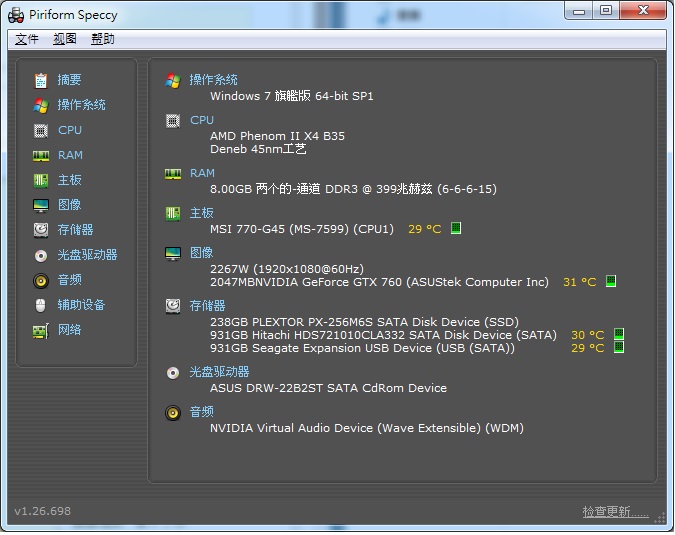The image size is (675, 535).
Task: Click speaker icon beside 音频 heading
Action: (173, 413)
